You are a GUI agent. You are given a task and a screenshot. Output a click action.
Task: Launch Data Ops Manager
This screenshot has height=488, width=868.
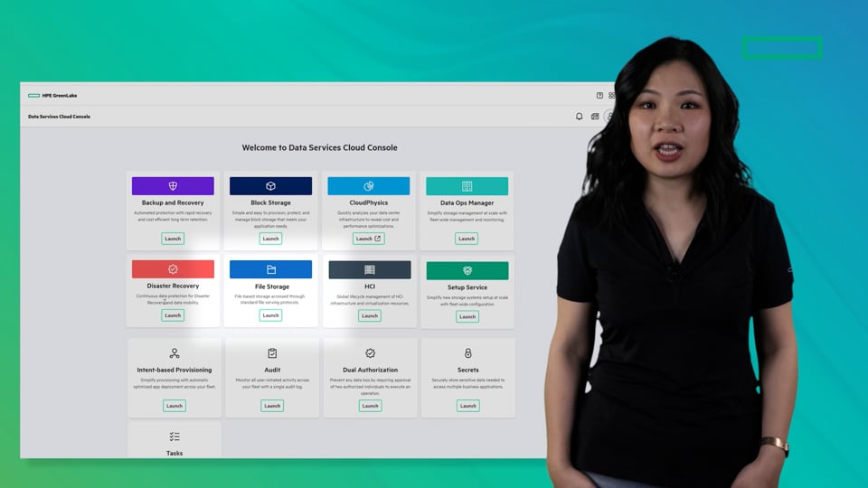[467, 239]
